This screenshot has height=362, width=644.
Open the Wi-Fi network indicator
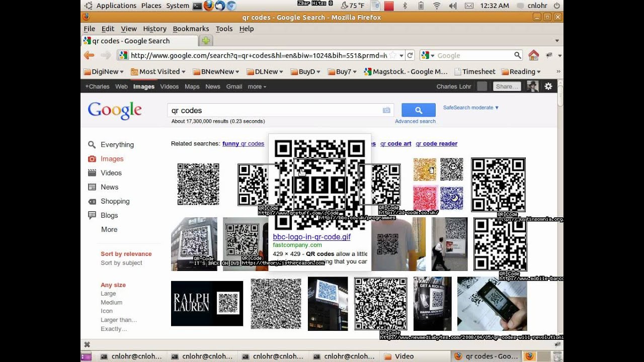[437, 6]
